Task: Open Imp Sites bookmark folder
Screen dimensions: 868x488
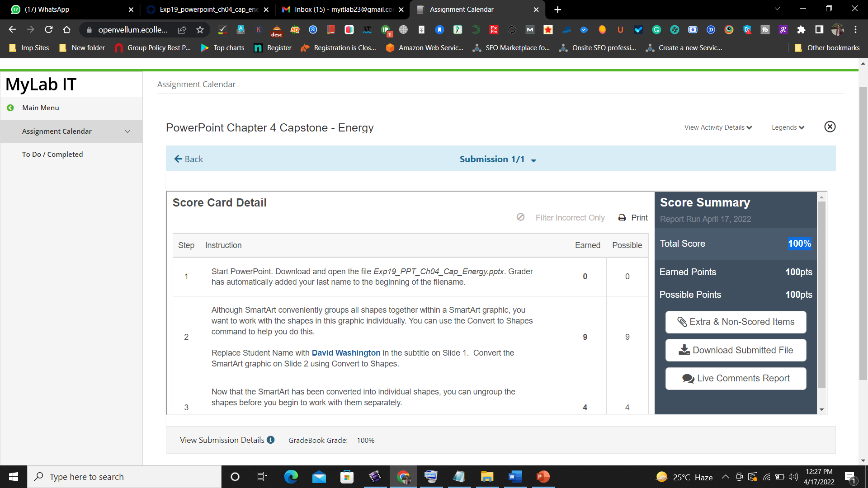Action: point(29,48)
